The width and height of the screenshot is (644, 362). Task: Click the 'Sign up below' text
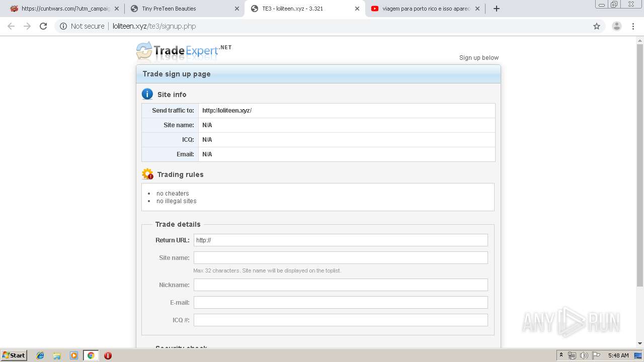point(478,58)
